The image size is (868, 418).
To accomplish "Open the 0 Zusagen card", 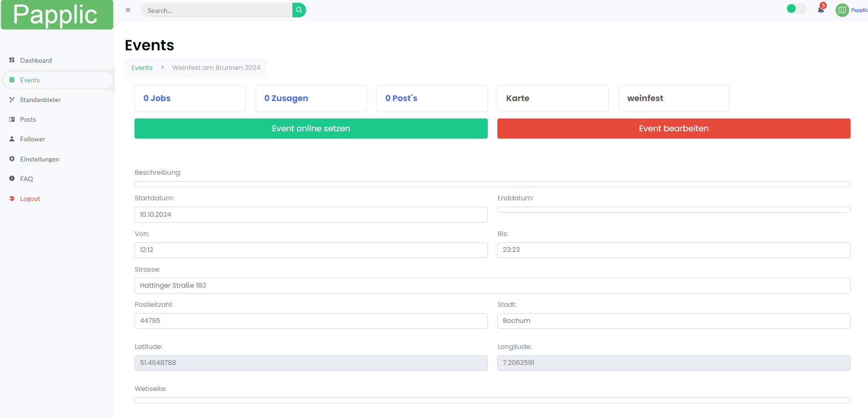I will pos(311,98).
